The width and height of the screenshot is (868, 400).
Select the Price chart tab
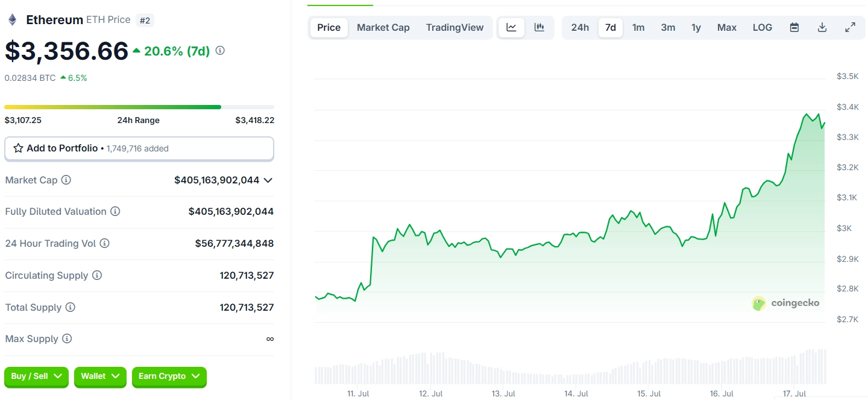[x=329, y=27]
